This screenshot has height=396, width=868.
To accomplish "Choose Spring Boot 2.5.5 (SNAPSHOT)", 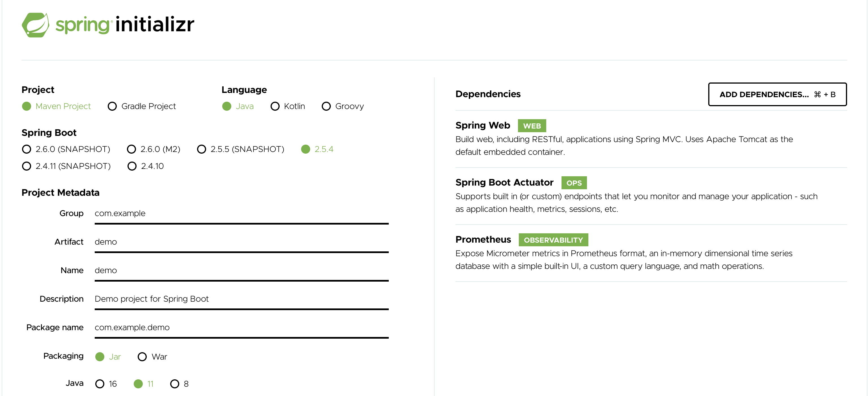I will (241, 149).
